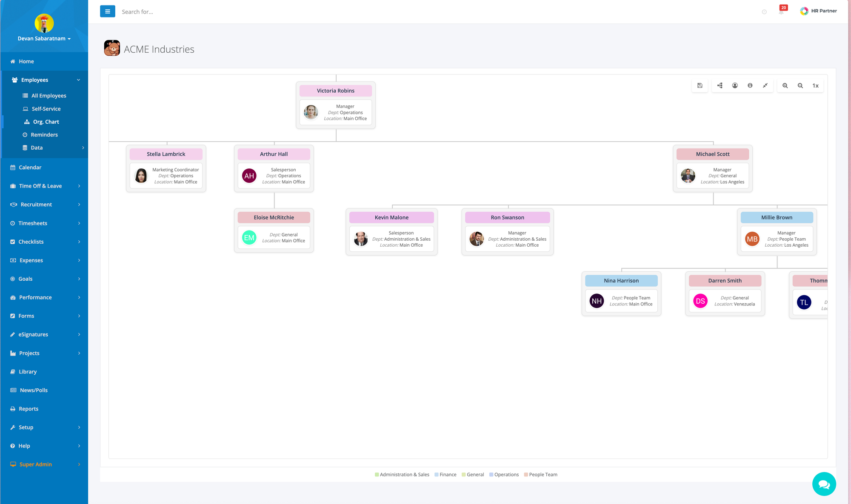Toggle sidebar with hamburger menu button
Screen dimensions: 851x504
107,11
